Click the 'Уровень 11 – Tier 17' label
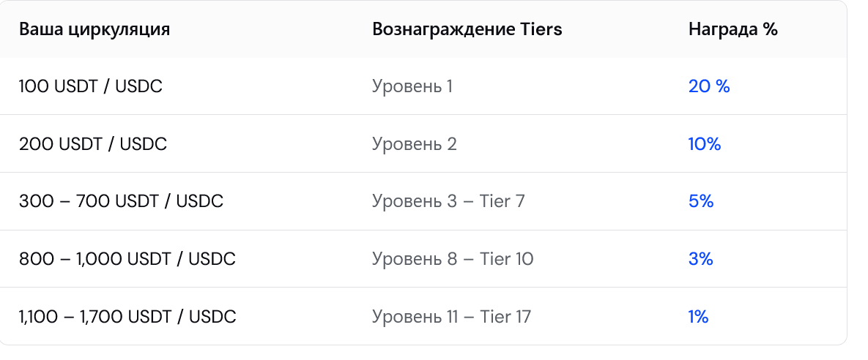Screen dimensions: 868x360 point(452,317)
